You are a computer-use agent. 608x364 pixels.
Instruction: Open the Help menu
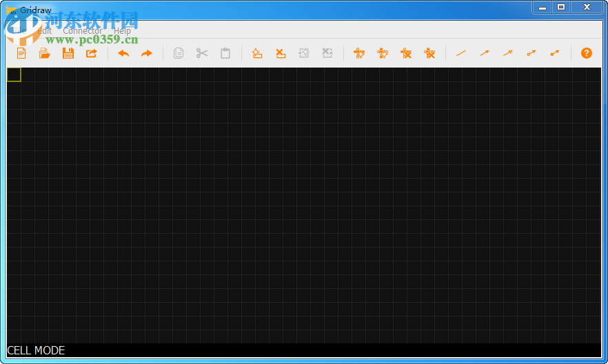(122, 30)
